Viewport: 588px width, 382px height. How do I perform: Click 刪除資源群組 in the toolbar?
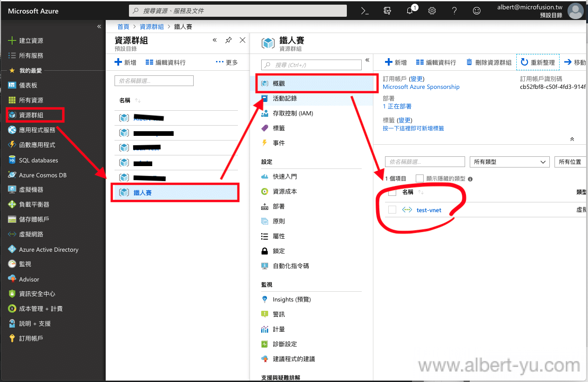pos(488,62)
